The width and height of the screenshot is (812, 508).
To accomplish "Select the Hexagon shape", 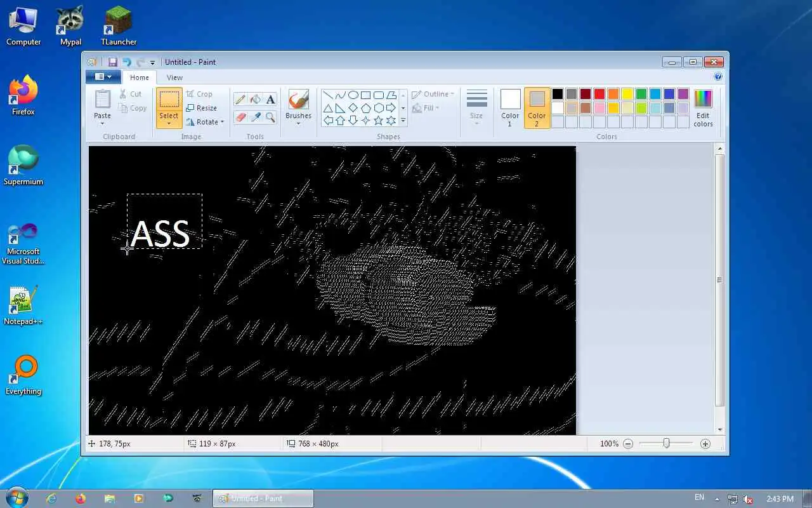I will [379, 108].
